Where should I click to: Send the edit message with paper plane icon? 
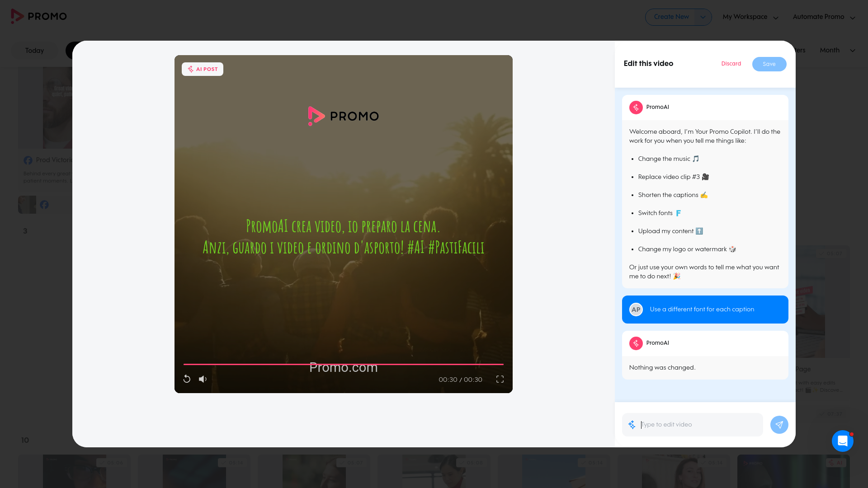click(779, 425)
